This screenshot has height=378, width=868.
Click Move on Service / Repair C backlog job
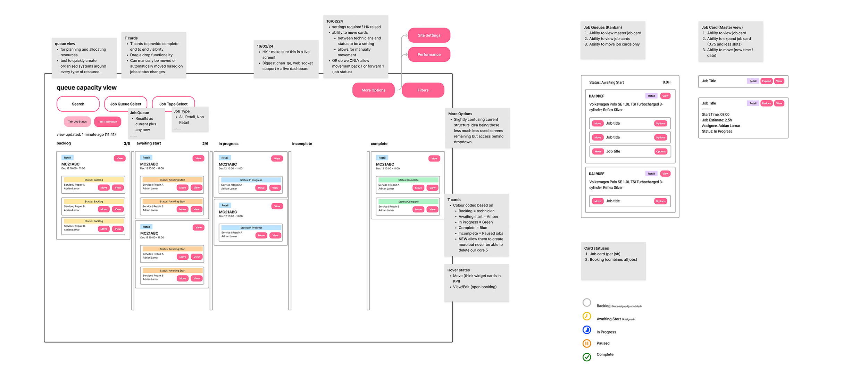[103, 229]
